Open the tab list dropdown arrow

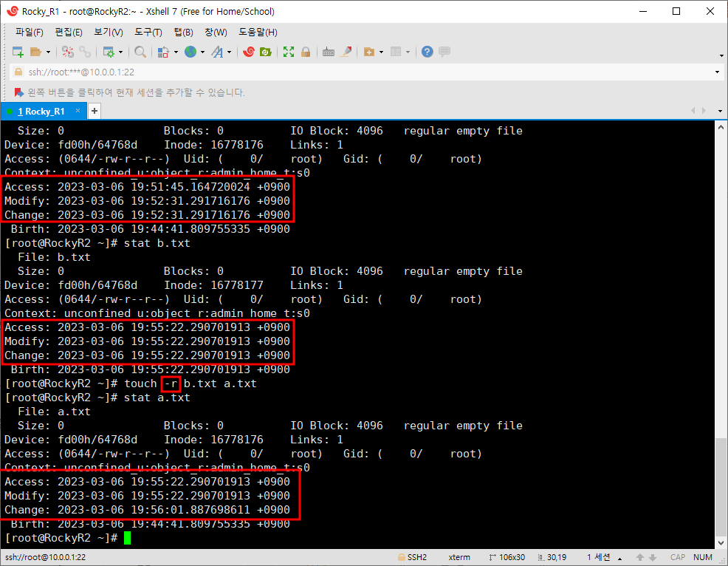click(x=720, y=111)
